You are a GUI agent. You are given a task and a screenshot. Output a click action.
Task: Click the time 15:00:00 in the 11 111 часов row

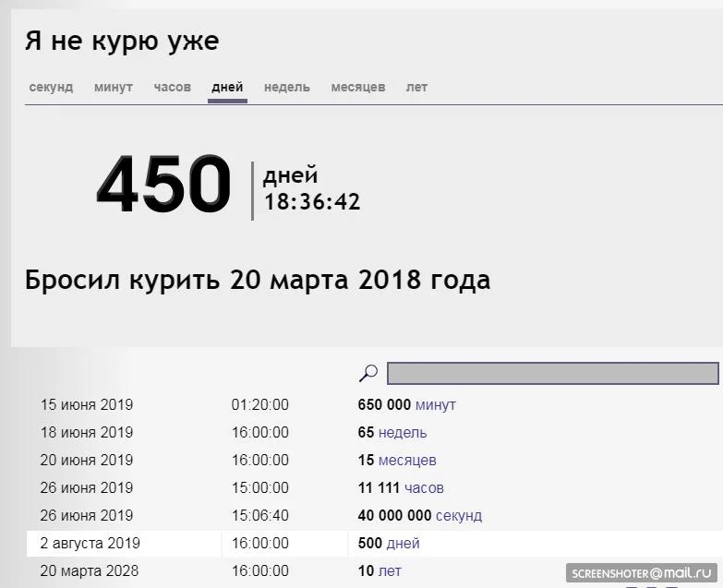260,487
